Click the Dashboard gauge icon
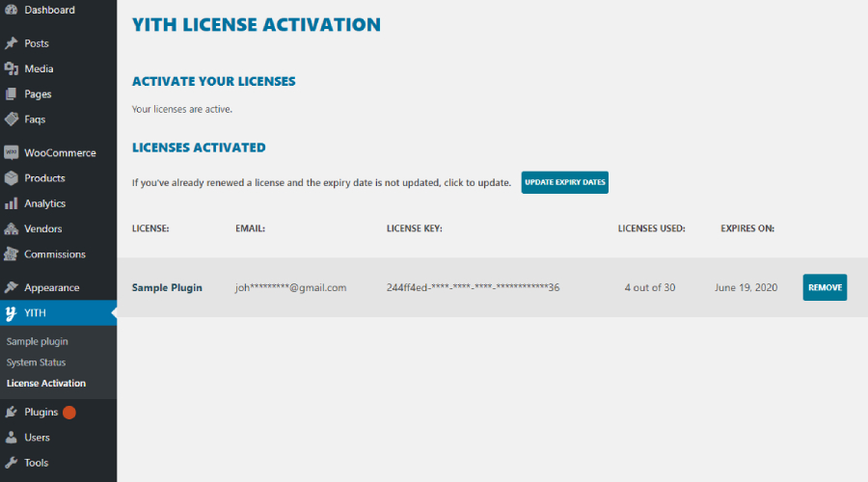 point(11,10)
